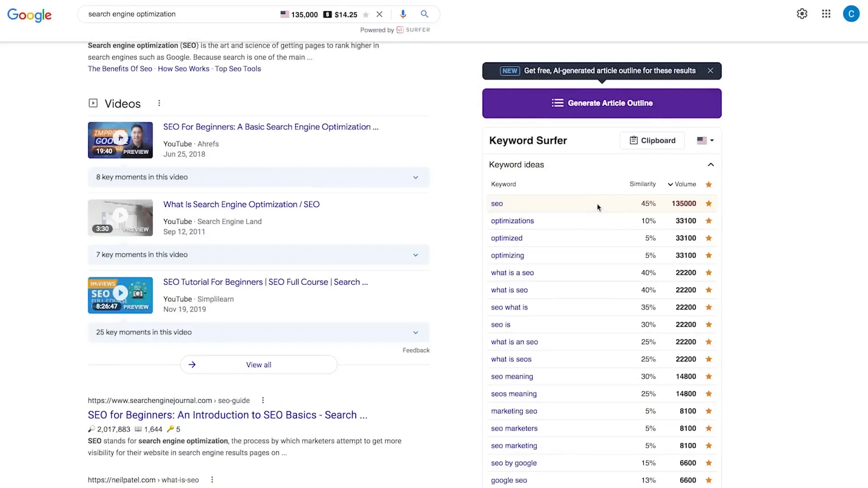Play the Search Engine Land video thumbnail
The image size is (868, 488).
point(120,218)
